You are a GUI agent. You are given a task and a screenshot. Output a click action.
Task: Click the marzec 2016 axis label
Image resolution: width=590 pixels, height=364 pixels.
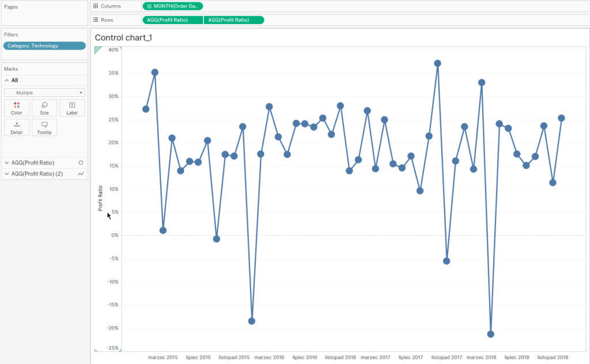[x=269, y=357]
